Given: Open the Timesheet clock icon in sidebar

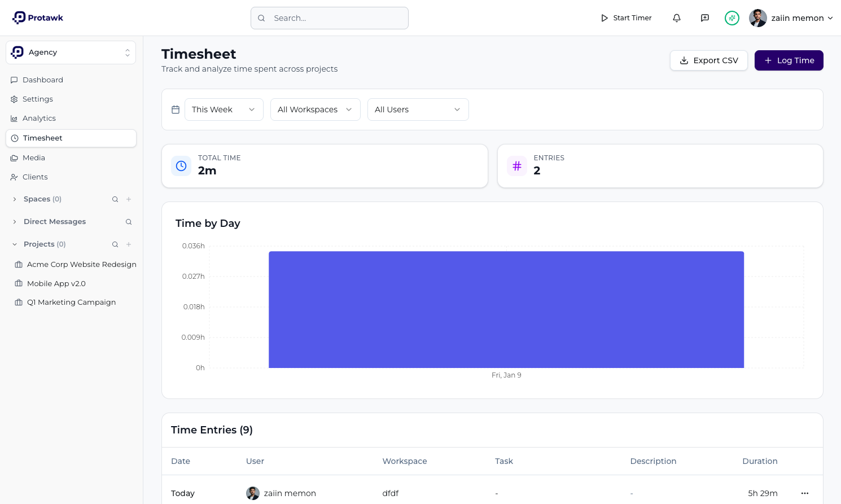Looking at the screenshot, I should (x=14, y=138).
